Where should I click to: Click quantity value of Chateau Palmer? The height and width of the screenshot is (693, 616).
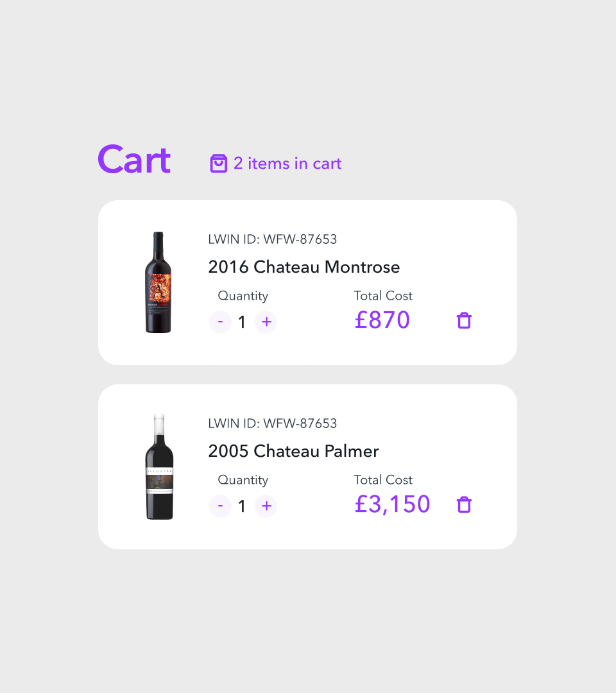(242, 506)
